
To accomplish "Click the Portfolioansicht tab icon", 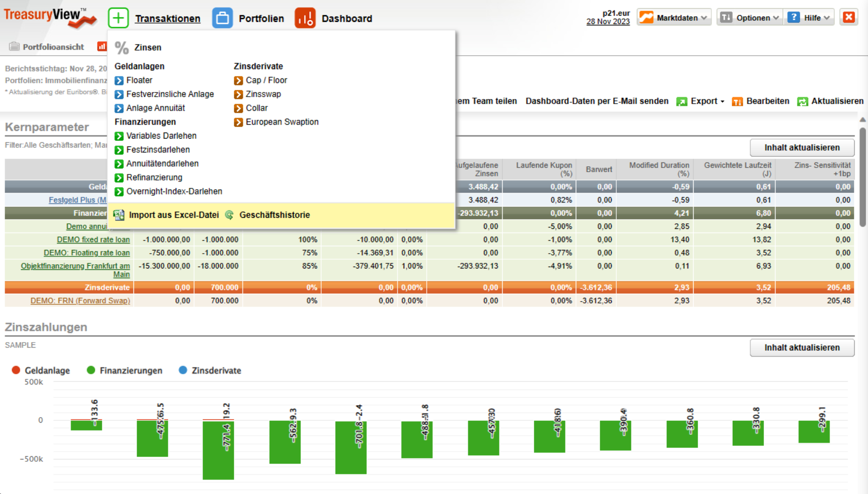I will click(x=14, y=46).
